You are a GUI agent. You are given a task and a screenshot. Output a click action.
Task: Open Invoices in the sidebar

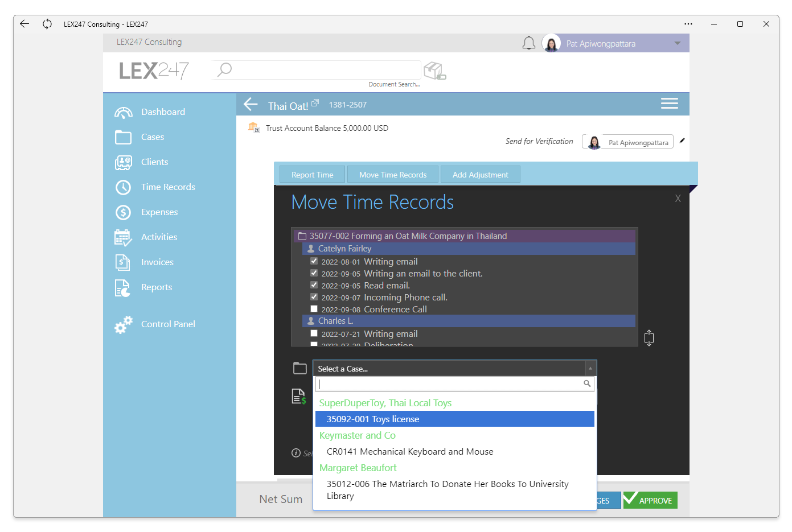pos(157,262)
